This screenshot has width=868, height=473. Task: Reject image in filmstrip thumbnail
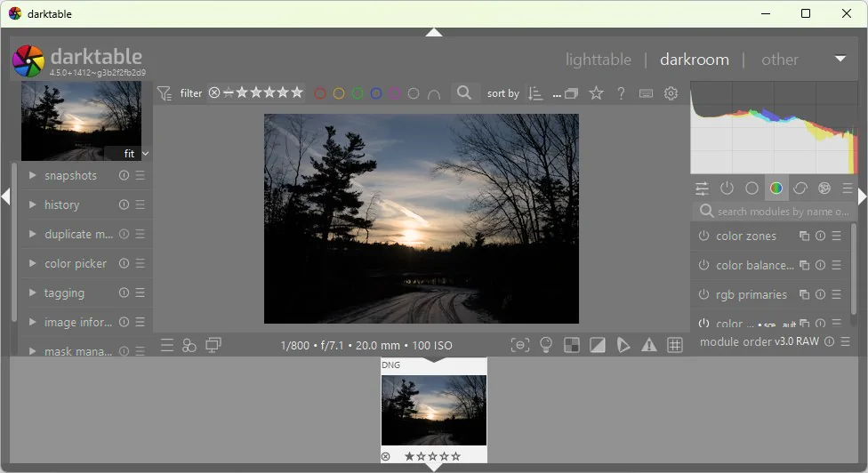tap(386, 456)
